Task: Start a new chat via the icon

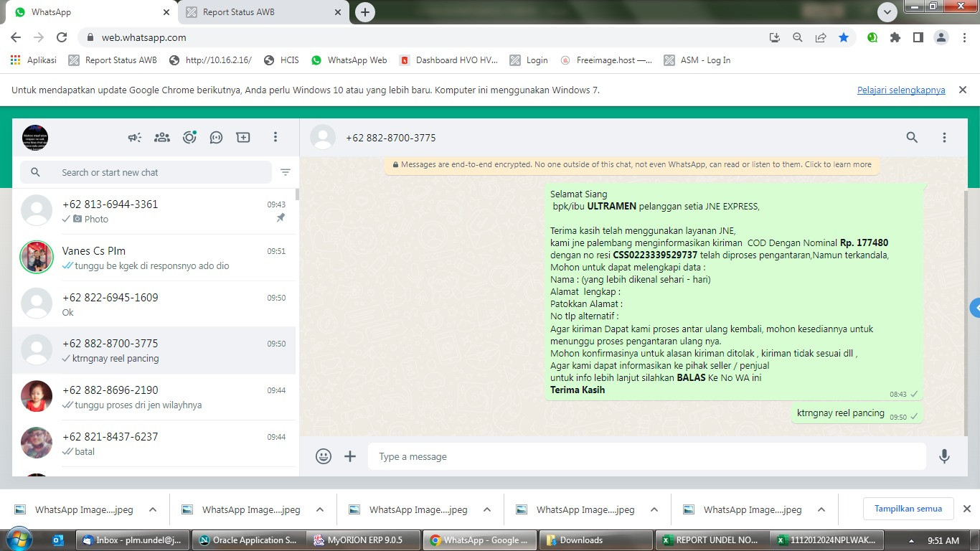Action: (x=243, y=137)
